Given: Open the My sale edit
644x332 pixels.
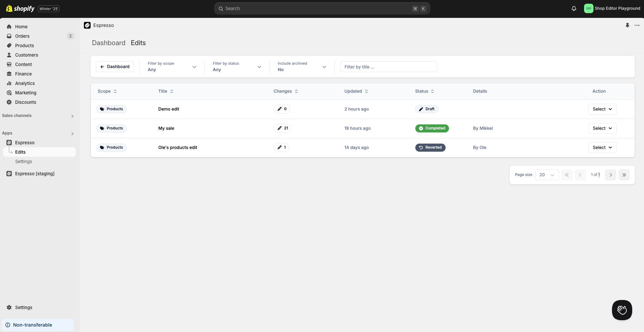Looking at the screenshot, I should [166, 128].
